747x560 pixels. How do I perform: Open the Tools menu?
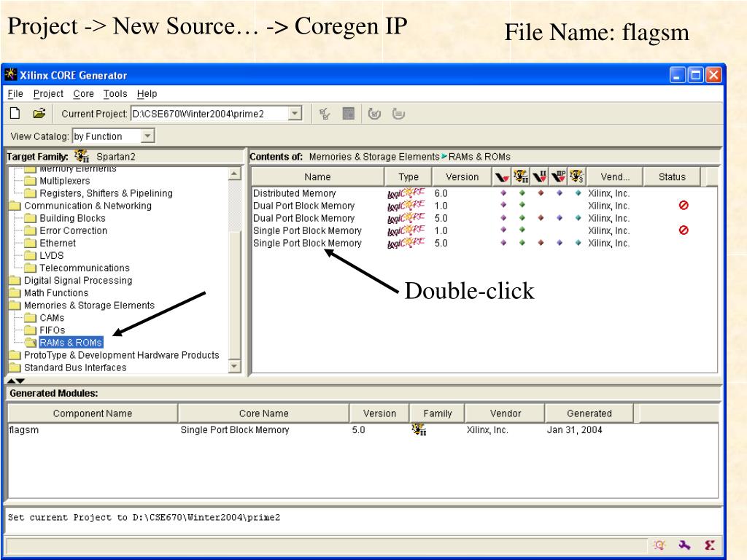point(115,94)
